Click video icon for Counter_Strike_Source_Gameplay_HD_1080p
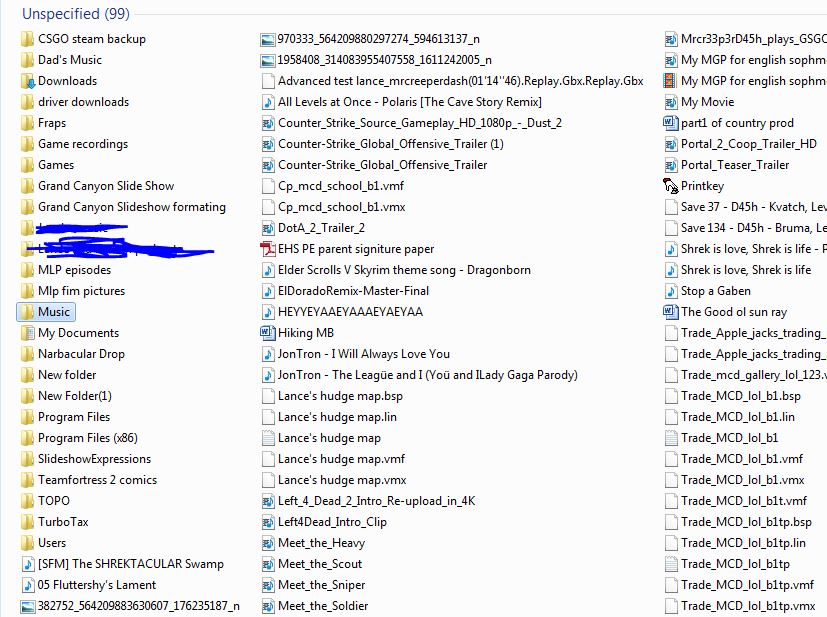The width and height of the screenshot is (827, 617). (x=268, y=123)
